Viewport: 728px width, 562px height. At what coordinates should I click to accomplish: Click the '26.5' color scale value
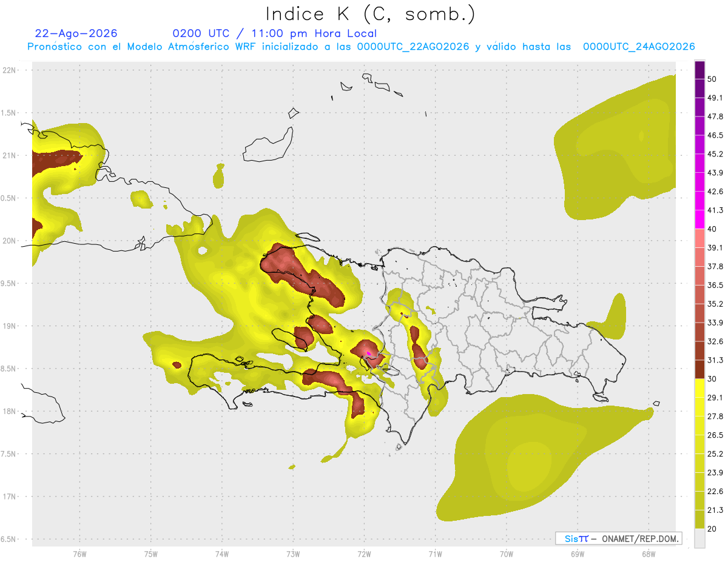pyautogui.click(x=715, y=435)
